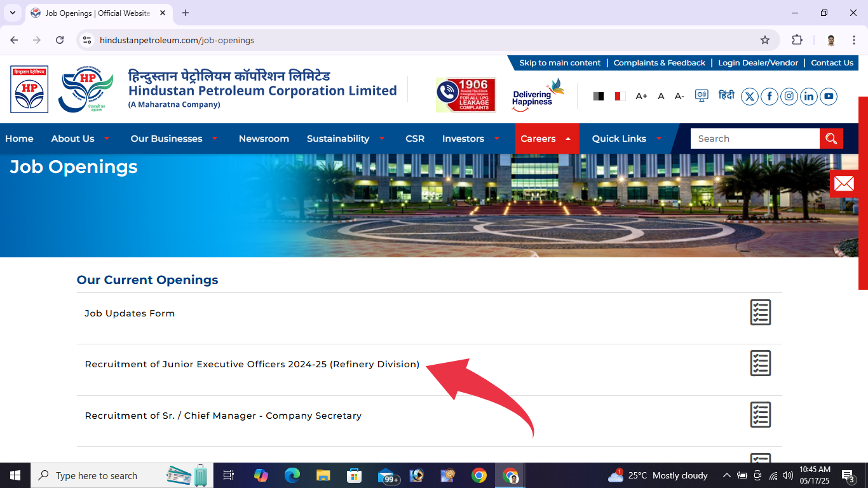Screen dimensions: 868x488
Task: Reset font size with A
Action: click(661, 96)
